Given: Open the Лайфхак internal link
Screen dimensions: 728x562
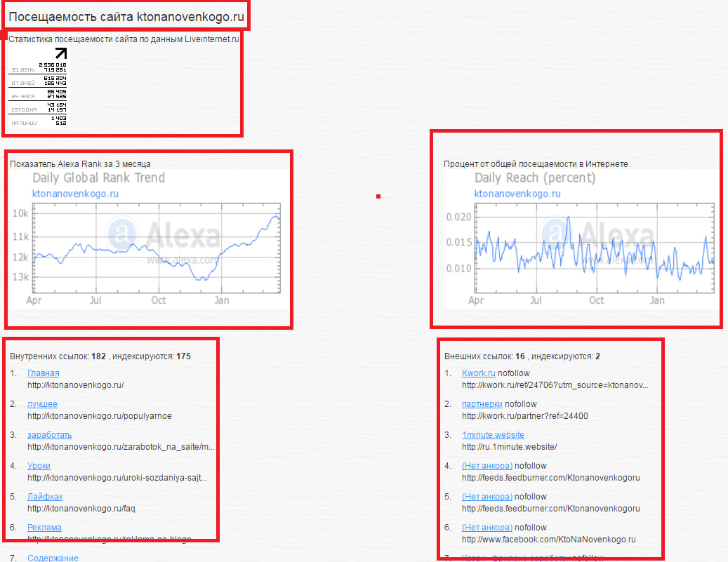Looking at the screenshot, I should 45,497.
